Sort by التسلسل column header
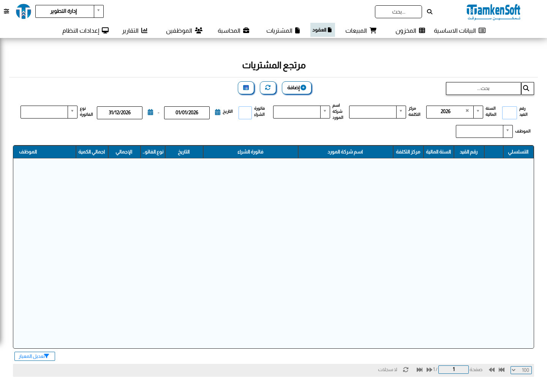This screenshot has height=392, width=547. pyautogui.click(x=518, y=152)
